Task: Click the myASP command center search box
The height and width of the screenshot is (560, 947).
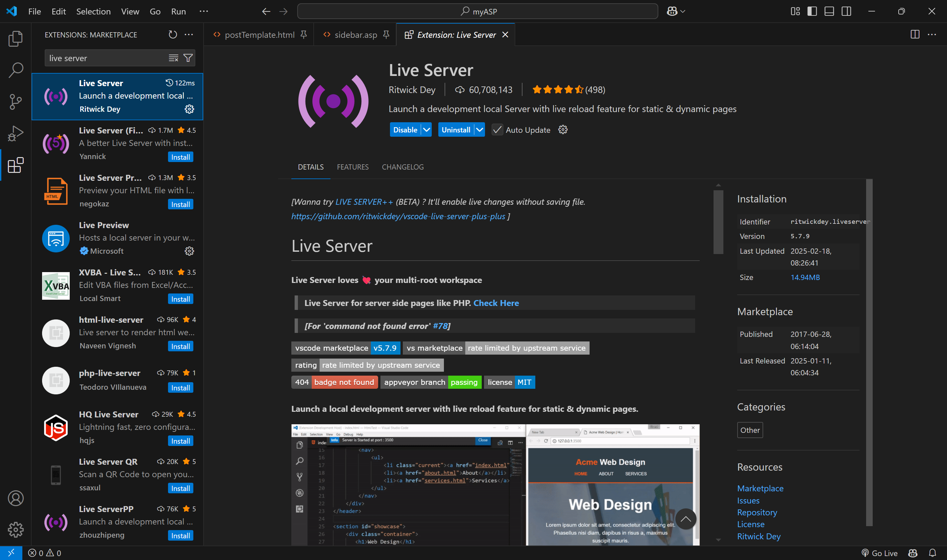Action: [x=477, y=11]
